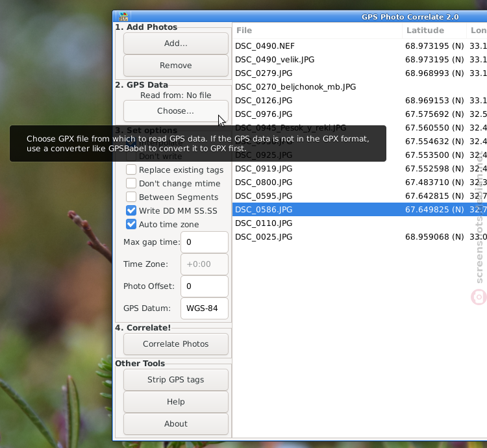Image resolution: width=487 pixels, height=448 pixels.
Task: Select the DSC_0800.JPG file
Action: 264,182
